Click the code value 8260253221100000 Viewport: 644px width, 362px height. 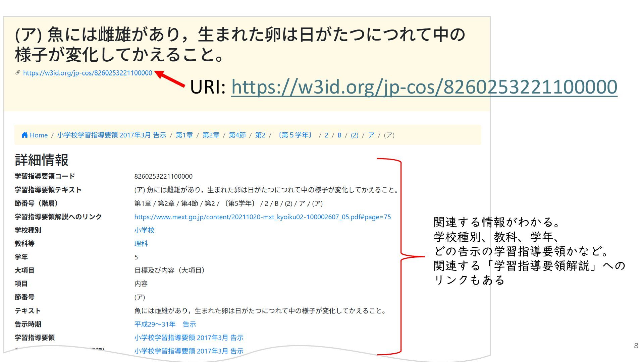coord(163,176)
